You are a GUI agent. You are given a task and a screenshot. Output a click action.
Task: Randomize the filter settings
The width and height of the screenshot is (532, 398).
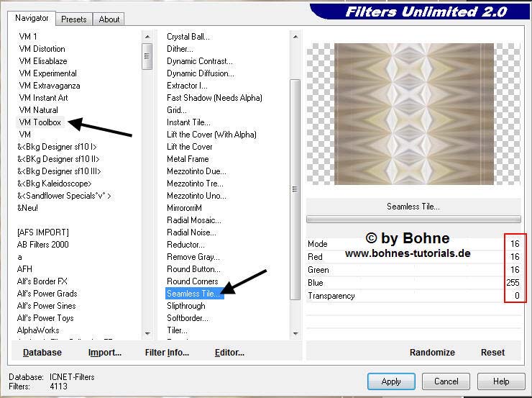[432, 353]
